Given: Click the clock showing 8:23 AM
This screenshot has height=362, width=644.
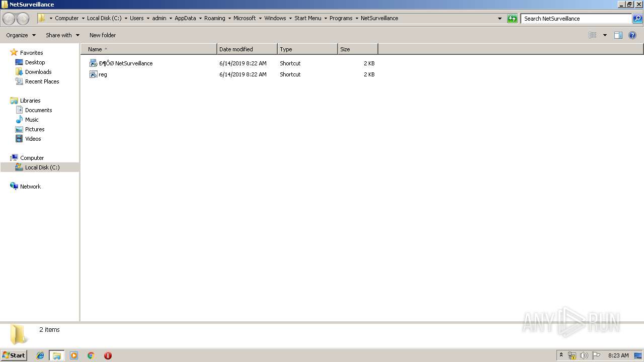Looking at the screenshot, I should (x=618, y=355).
